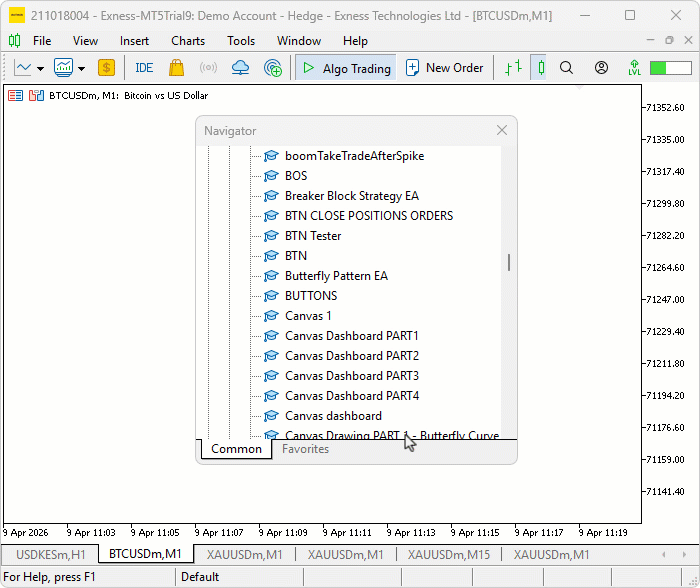Close the inner BTCUSDm chart window
Viewport: 700px width, 588px height.
pos(688,40)
